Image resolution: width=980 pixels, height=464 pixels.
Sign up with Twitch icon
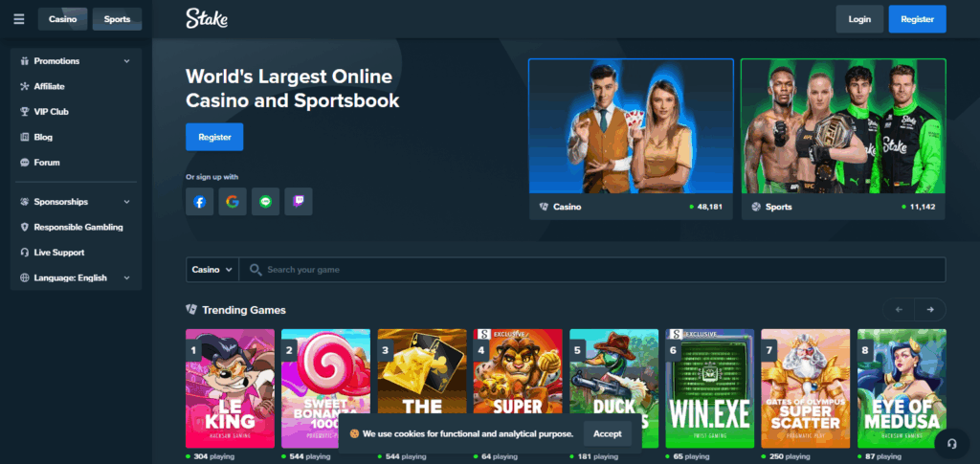click(x=299, y=202)
